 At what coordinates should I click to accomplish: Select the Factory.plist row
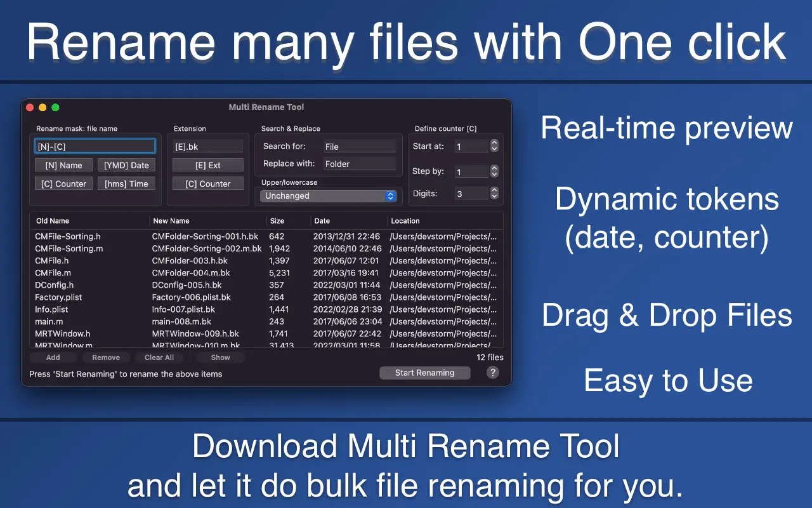tap(266, 297)
